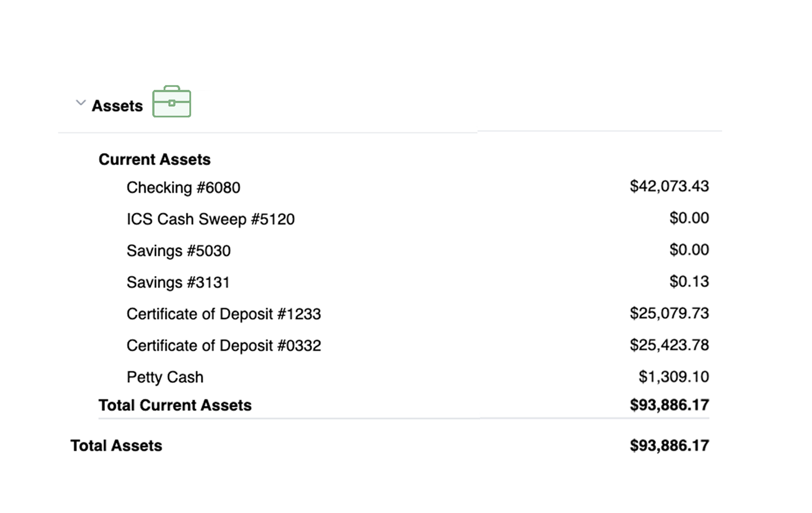Viewport: 812px width, 513px height.
Task: Click the green briefcase icon
Action: (x=172, y=102)
